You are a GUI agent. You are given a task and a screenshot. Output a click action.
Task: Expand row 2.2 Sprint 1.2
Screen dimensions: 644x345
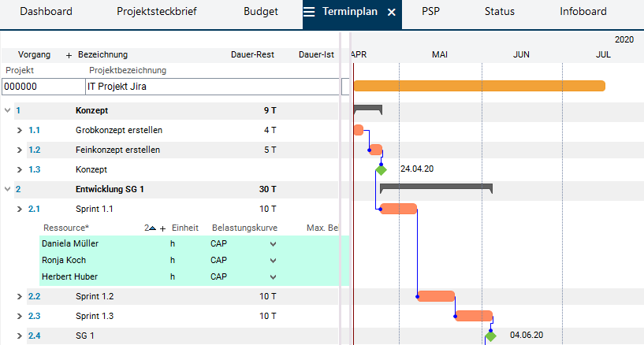(20, 297)
